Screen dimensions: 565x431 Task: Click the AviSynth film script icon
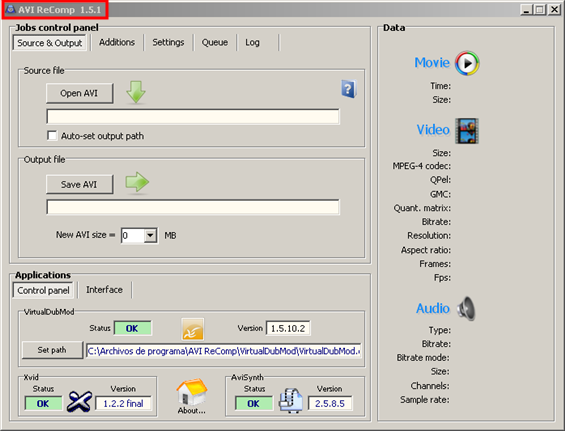point(291,400)
